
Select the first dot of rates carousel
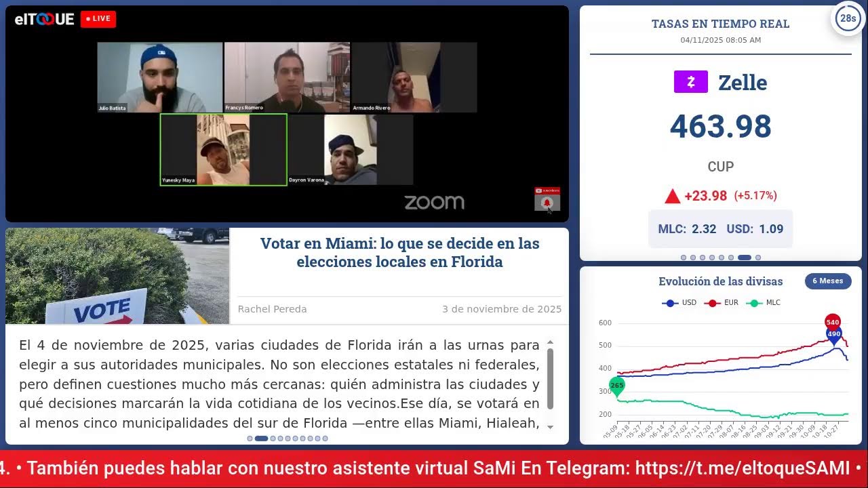684,258
